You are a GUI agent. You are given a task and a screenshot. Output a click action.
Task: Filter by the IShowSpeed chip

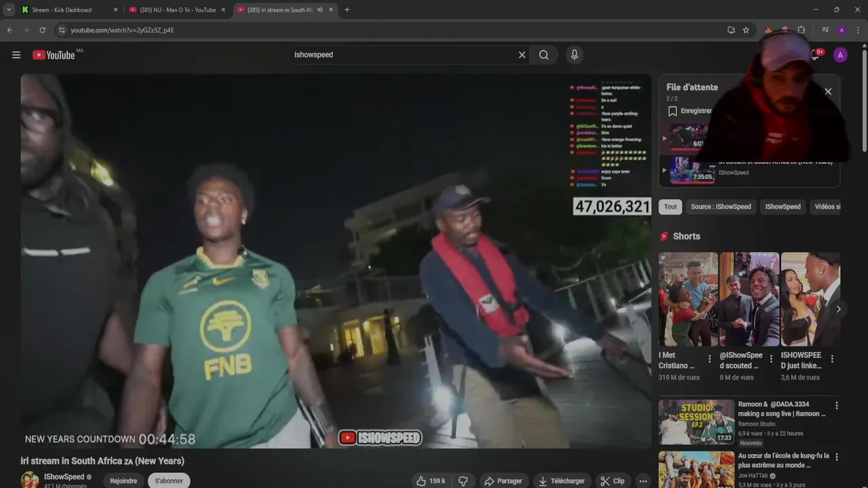[783, 207]
